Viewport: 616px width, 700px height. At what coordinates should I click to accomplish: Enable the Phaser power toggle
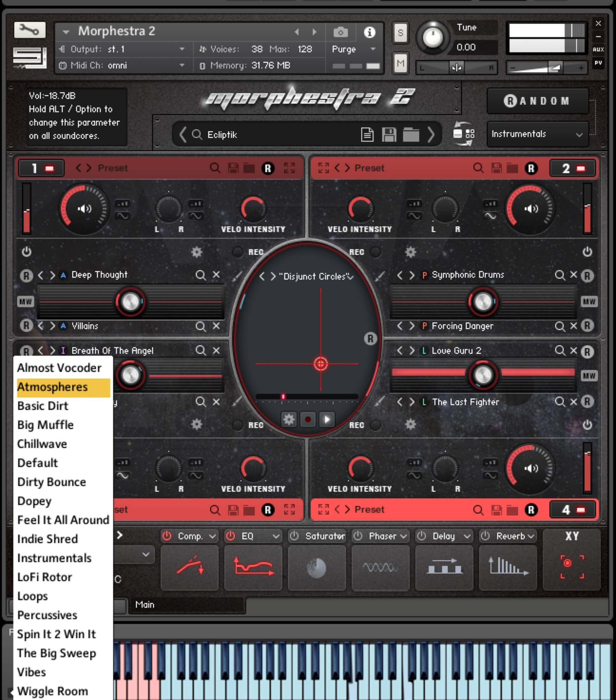pos(358,536)
